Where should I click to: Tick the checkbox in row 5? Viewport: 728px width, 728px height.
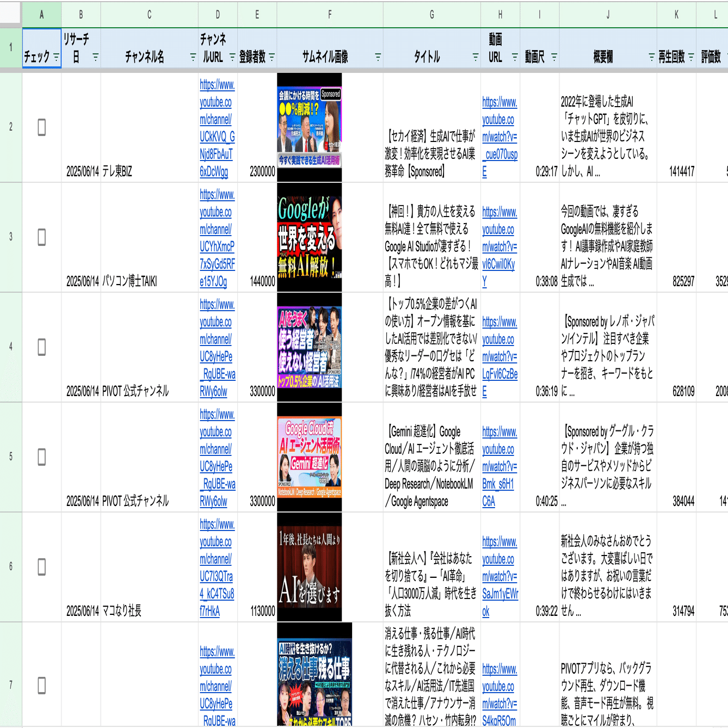42,457
